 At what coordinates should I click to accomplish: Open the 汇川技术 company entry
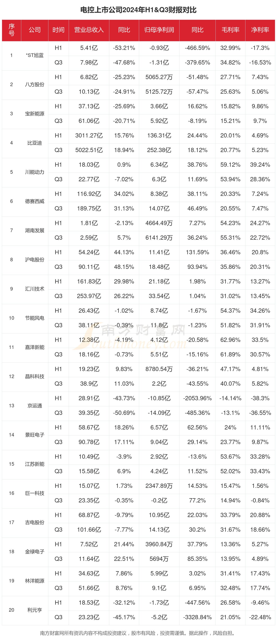click(35, 289)
